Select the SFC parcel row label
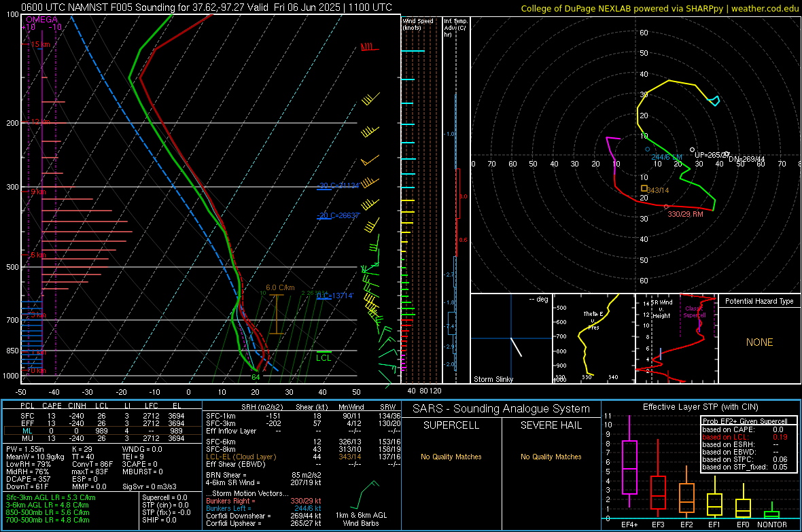The image size is (802, 532). [27, 416]
